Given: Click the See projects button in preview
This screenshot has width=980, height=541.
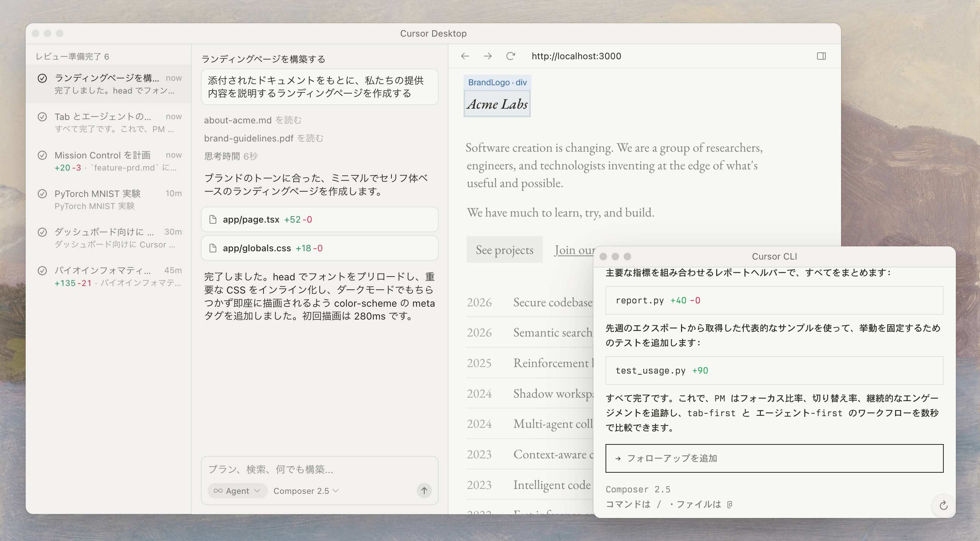Looking at the screenshot, I should [x=504, y=250].
